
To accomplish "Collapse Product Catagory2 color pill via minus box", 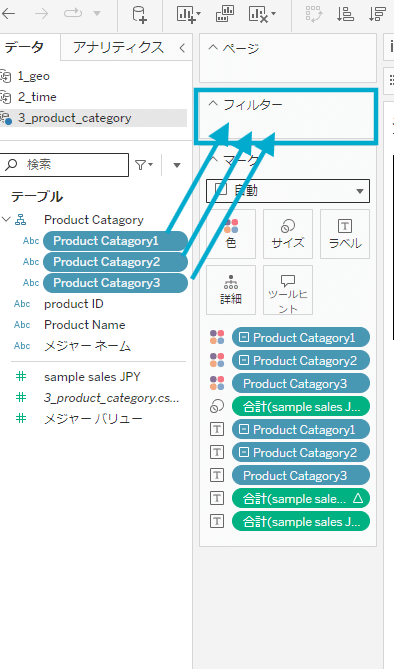I will click(244, 361).
